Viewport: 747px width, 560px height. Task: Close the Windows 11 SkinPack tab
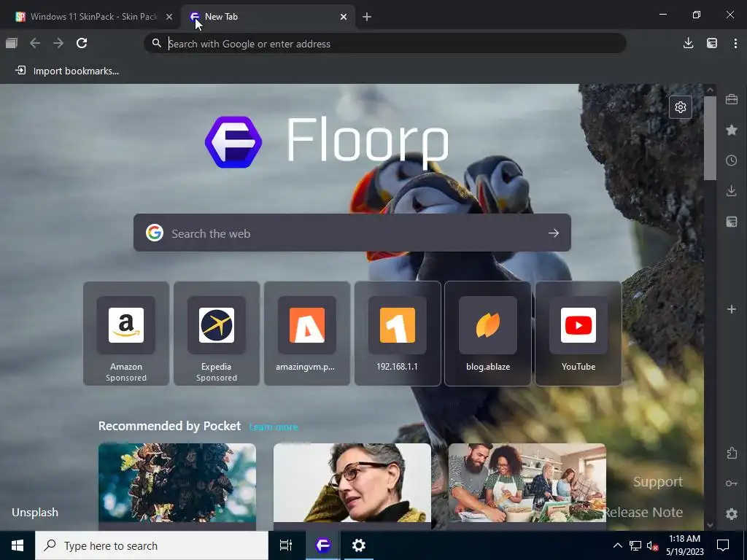pyautogui.click(x=169, y=17)
